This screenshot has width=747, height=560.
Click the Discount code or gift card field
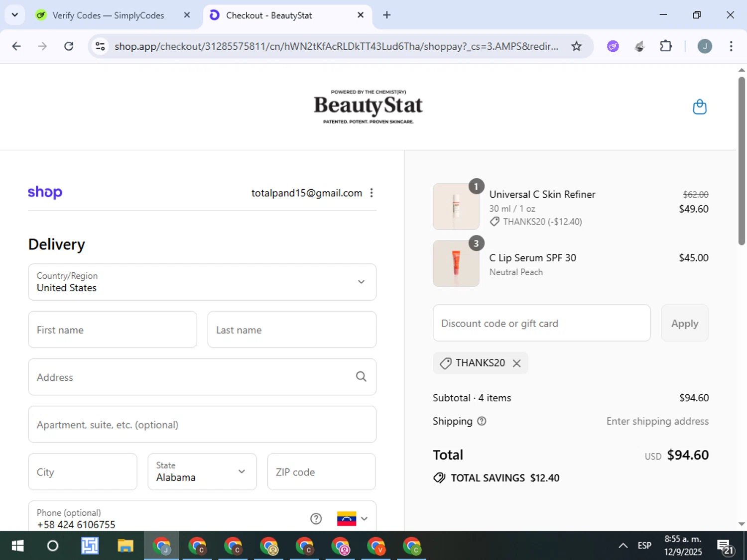point(542,323)
